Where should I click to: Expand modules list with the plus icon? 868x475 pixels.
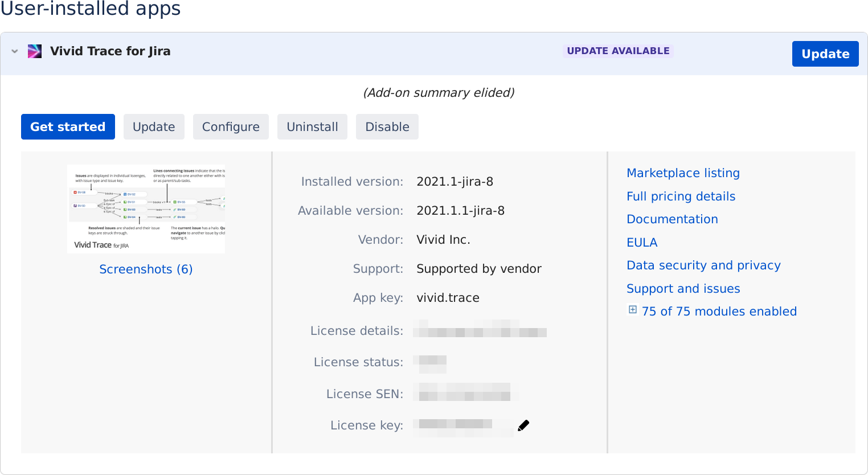(632, 309)
